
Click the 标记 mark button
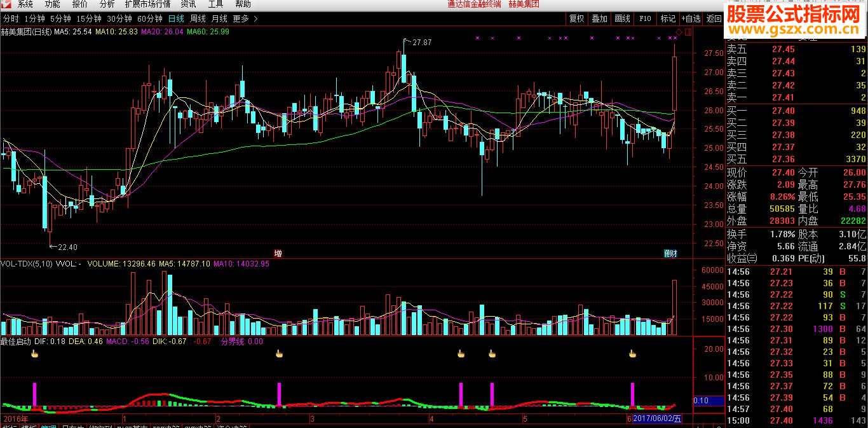pos(668,19)
